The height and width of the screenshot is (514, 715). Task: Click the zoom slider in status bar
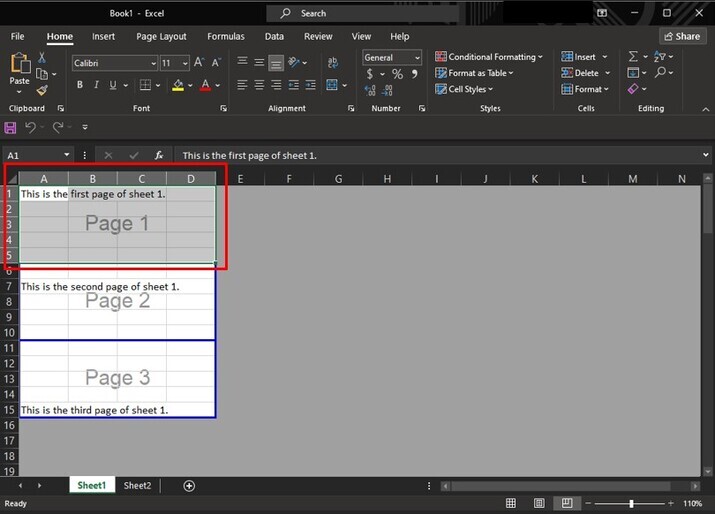(x=630, y=503)
